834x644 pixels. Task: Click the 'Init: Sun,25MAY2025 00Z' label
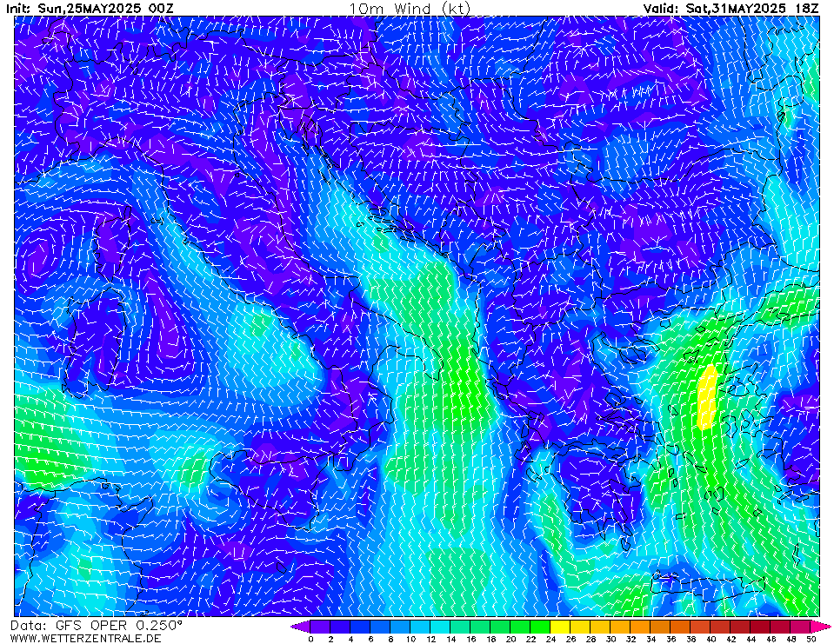pyautogui.click(x=90, y=9)
